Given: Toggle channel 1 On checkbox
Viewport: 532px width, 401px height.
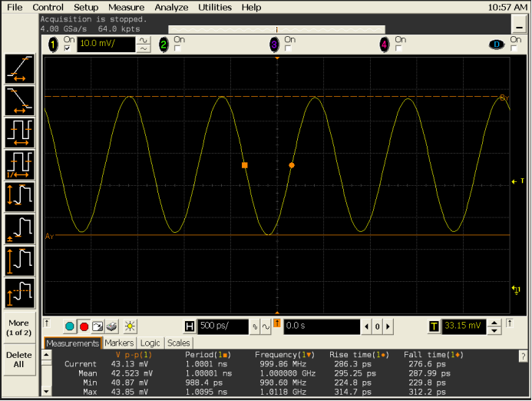Looking at the screenshot, I should pos(68,48).
